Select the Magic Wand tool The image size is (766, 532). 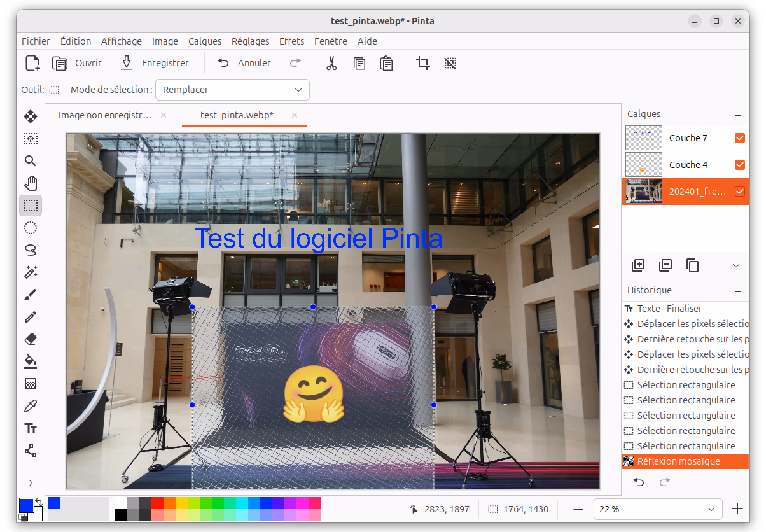pyautogui.click(x=31, y=272)
